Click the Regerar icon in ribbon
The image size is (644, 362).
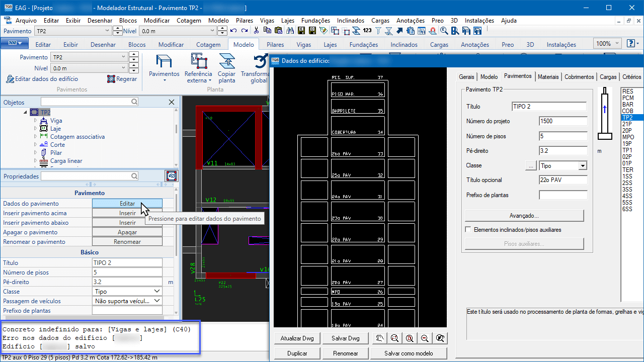(112, 79)
